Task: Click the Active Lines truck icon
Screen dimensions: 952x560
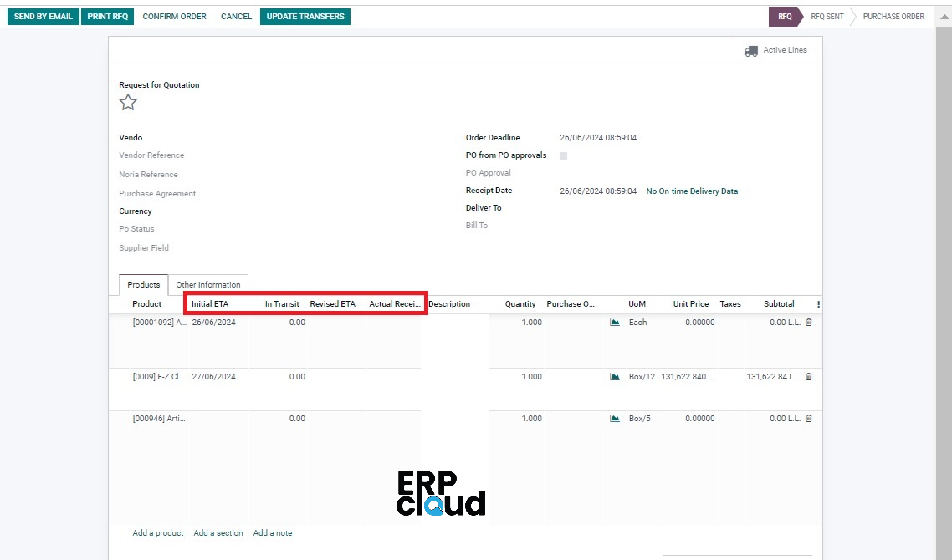Action: 751,51
